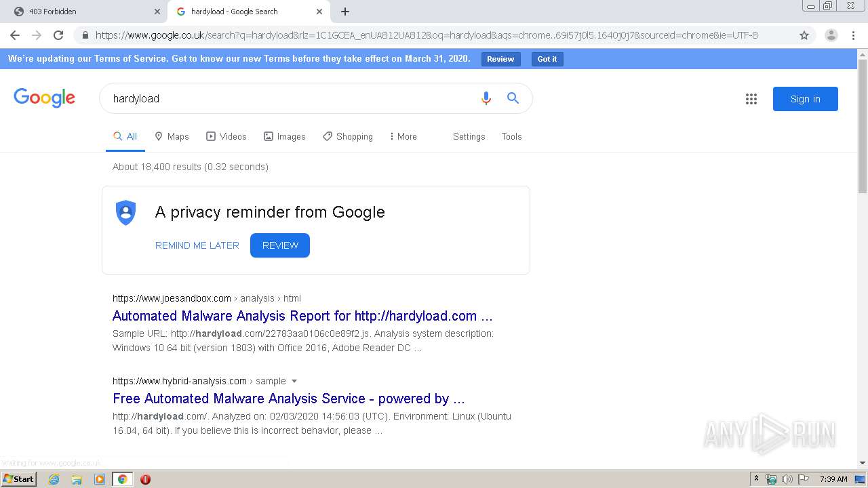The width and height of the screenshot is (868, 488).
Task: Review the updated Terms of Service
Action: [x=500, y=59]
